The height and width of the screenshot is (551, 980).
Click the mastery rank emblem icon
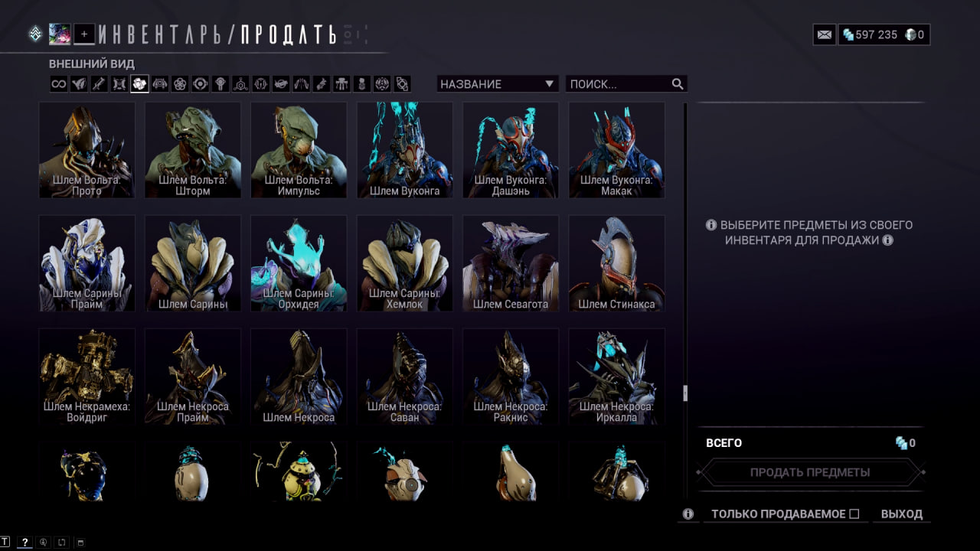pyautogui.click(x=35, y=34)
